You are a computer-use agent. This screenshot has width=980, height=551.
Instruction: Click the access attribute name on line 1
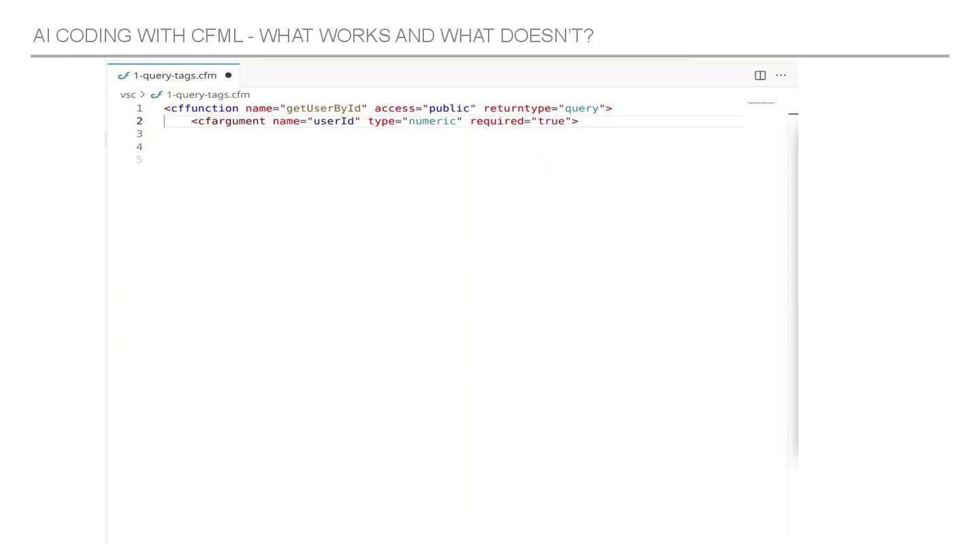point(395,108)
